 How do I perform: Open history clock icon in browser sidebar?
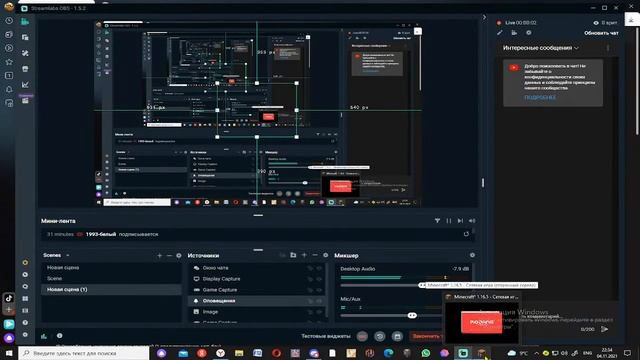[x=9, y=21]
